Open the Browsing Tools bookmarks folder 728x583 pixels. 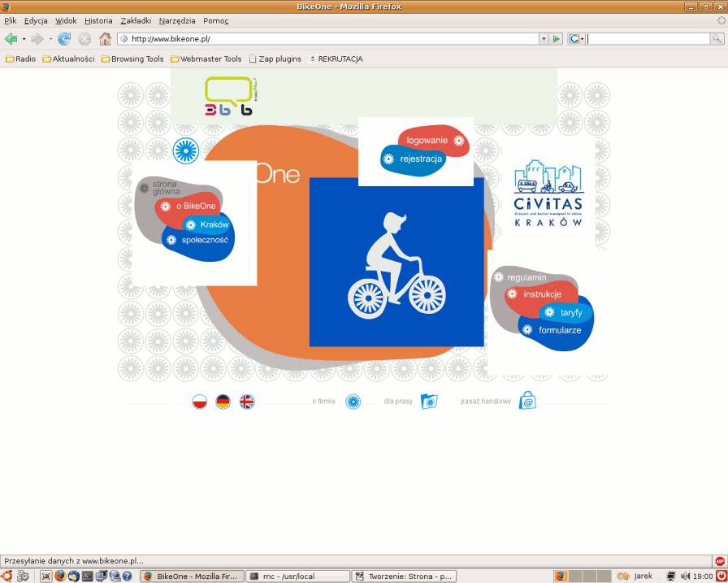coord(132,59)
